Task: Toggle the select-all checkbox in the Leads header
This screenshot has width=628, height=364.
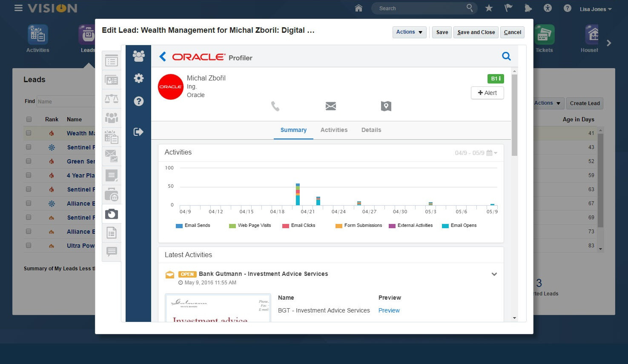Action: (29, 119)
